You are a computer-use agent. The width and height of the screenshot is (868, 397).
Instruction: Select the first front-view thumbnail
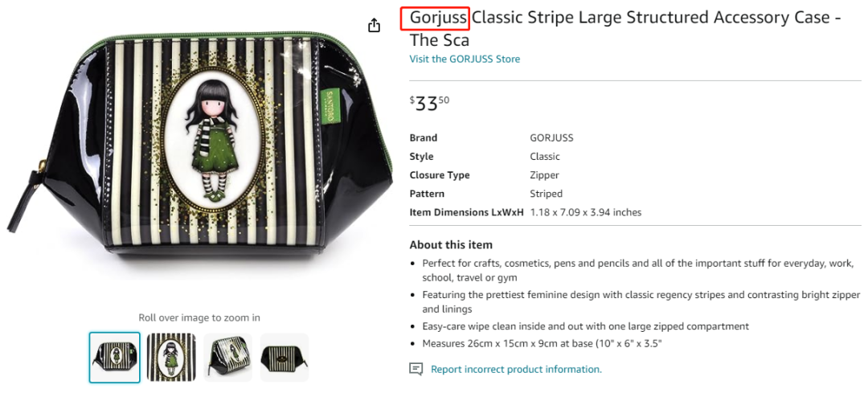[114, 358]
